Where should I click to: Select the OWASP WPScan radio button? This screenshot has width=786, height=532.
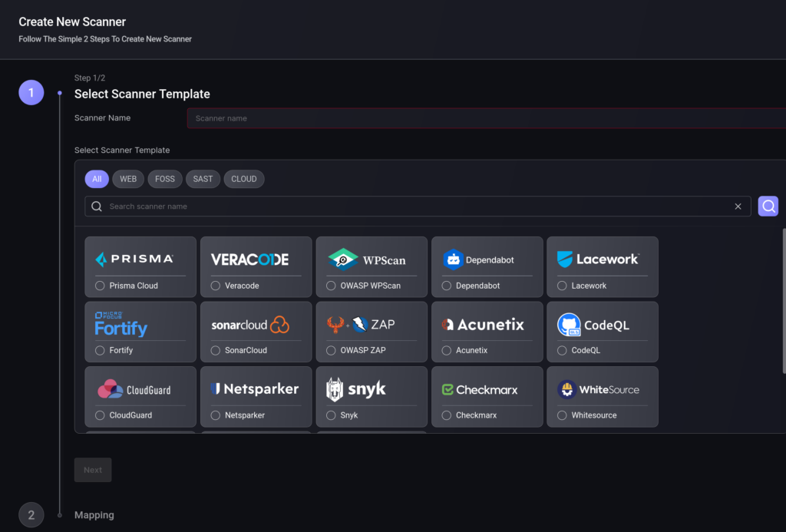pyautogui.click(x=331, y=286)
